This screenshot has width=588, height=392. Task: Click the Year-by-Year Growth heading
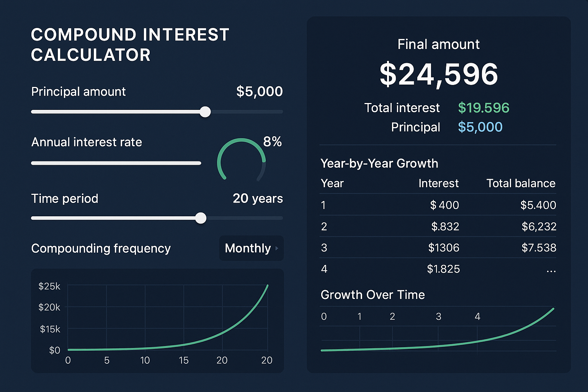pos(379,163)
